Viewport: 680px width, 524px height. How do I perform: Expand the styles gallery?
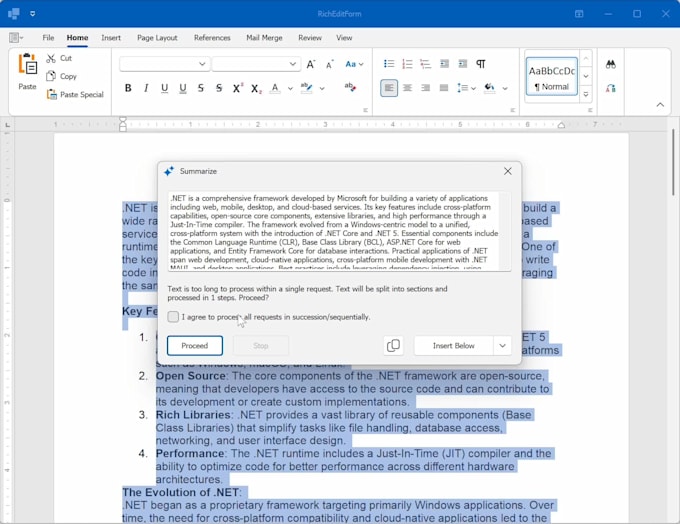(586, 94)
